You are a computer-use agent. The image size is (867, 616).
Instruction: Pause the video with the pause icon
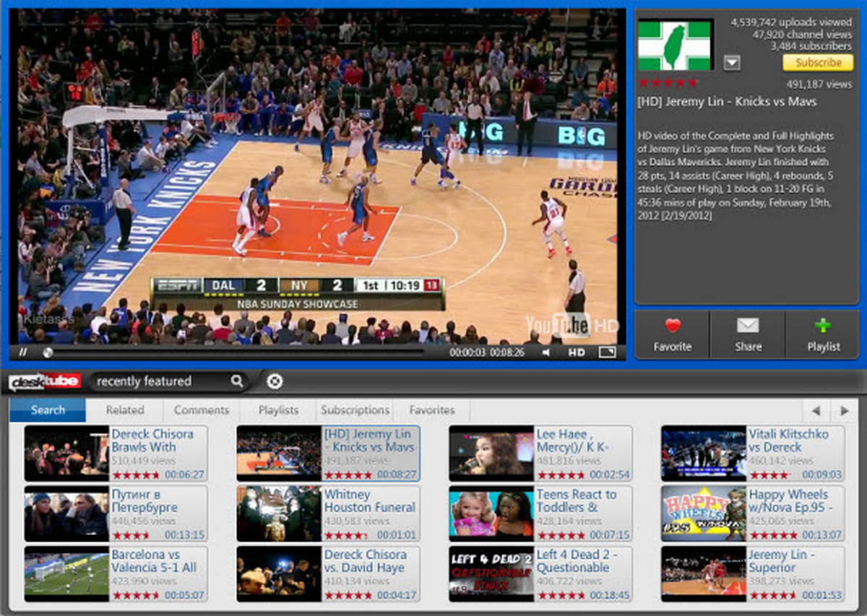(23, 352)
